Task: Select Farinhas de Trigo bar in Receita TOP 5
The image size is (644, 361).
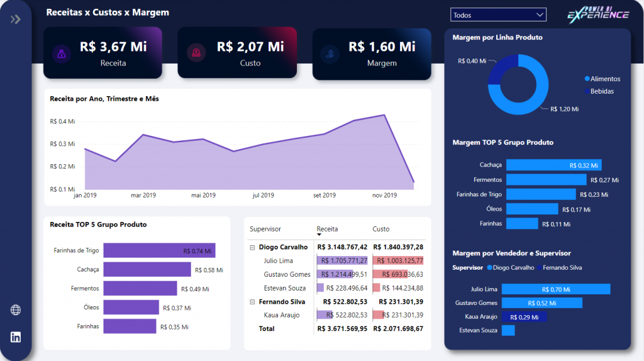Action: coord(159,250)
